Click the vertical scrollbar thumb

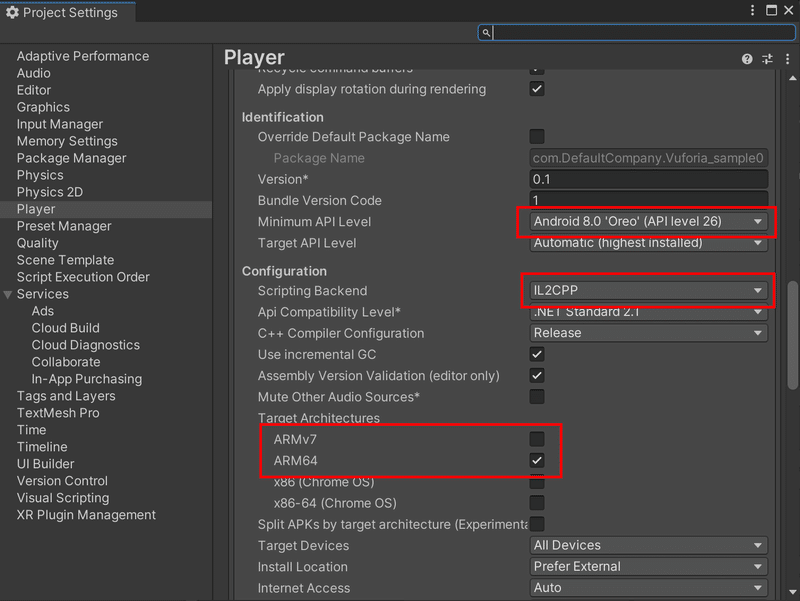(793, 335)
